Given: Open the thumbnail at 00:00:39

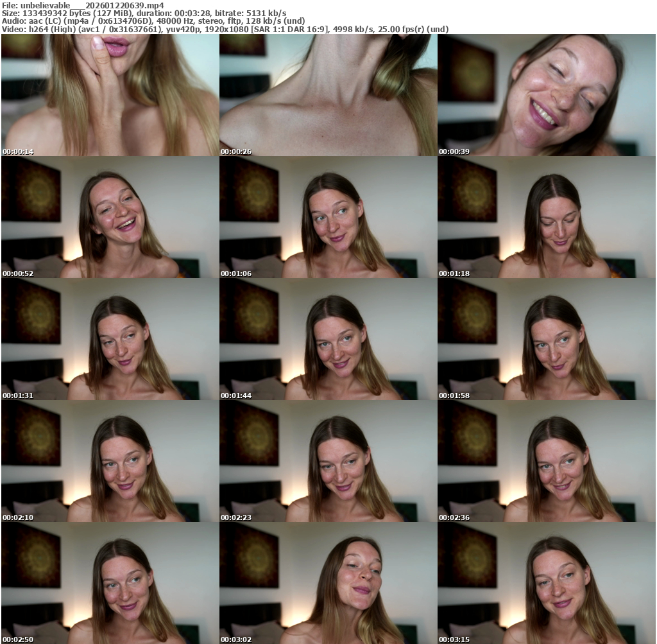Looking at the screenshot, I should point(546,95).
